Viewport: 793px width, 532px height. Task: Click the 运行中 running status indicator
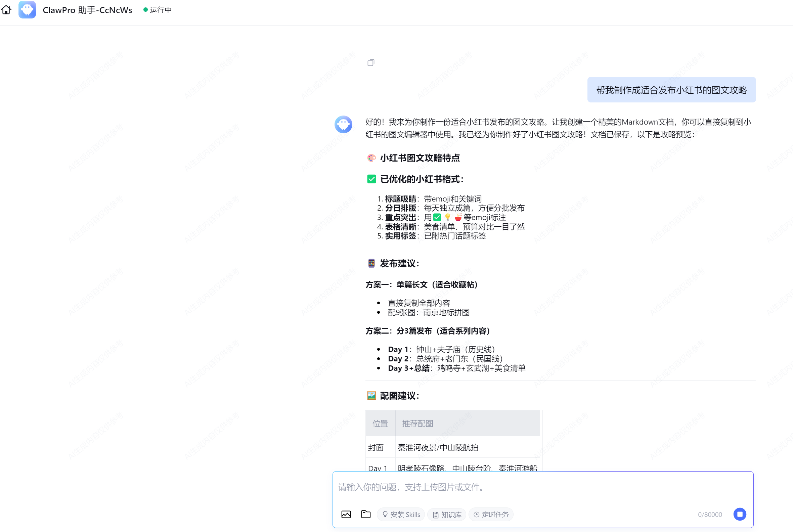pos(158,10)
